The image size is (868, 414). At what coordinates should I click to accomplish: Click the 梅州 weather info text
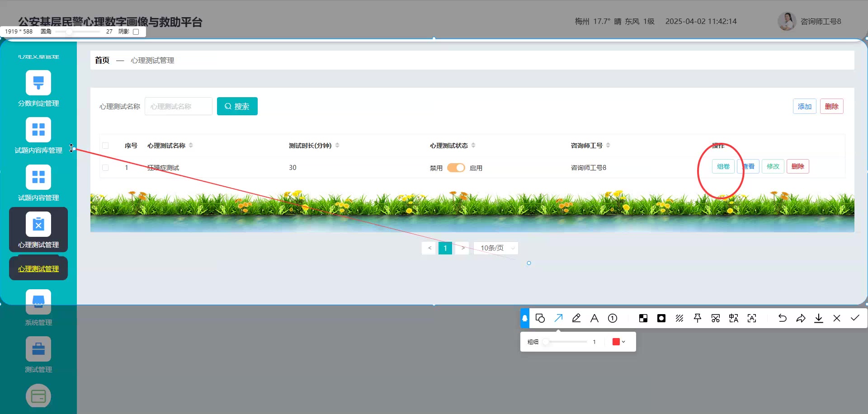click(615, 21)
